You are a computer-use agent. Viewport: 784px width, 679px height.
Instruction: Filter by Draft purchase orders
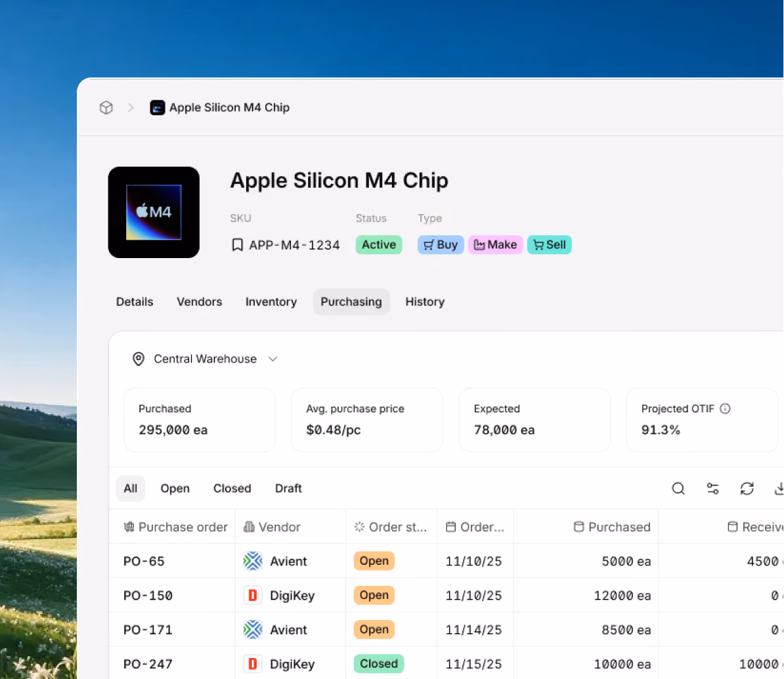coord(288,489)
